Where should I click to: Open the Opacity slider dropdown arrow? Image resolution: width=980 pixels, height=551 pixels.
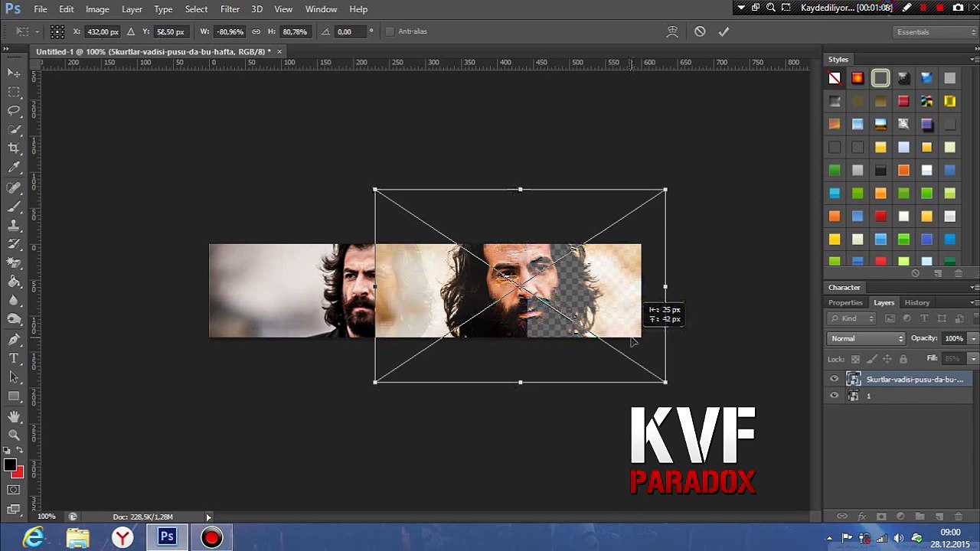[973, 338]
